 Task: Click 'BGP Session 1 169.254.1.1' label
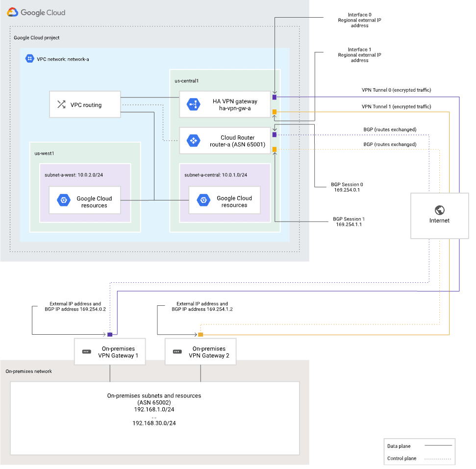click(349, 222)
